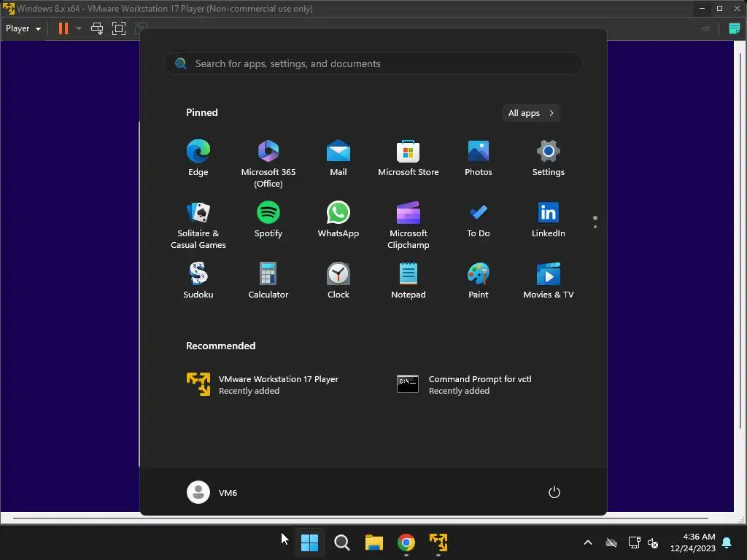This screenshot has height=560, width=747.
Task: Click the Start menu search field
Action: pyautogui.click(x=373, y=64)
